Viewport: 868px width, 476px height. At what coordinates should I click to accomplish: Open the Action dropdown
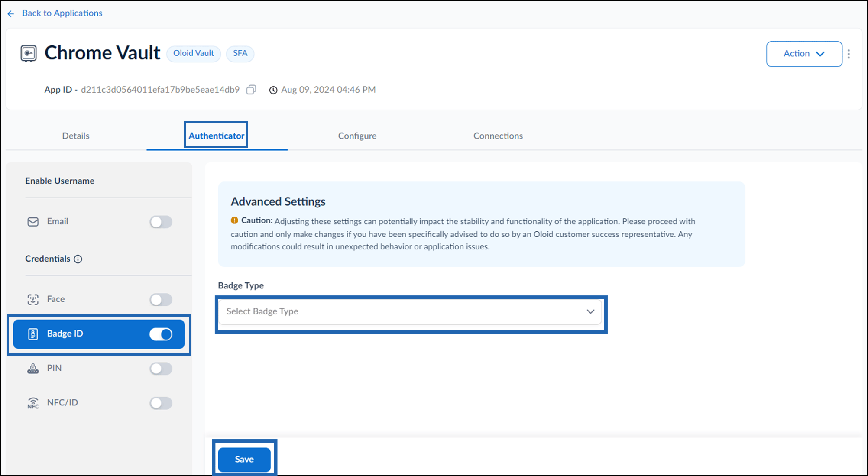coord(804,54)
